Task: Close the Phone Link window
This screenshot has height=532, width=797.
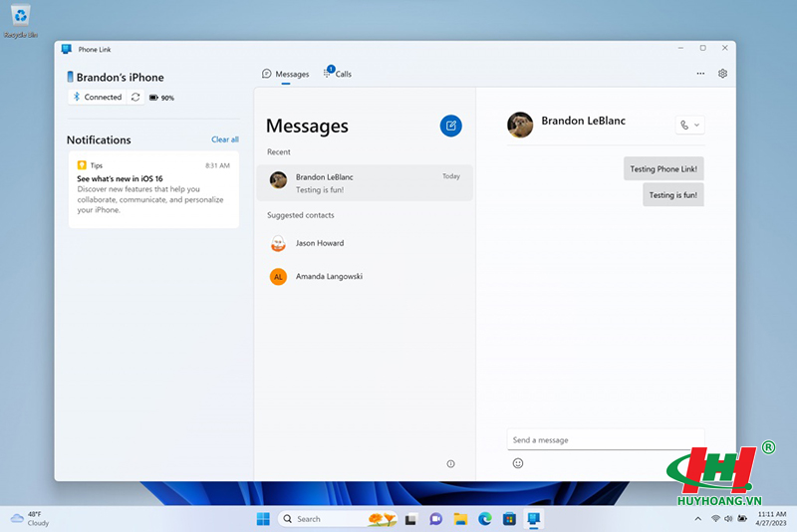Action: pyautogui.click(x=725, y=48)
